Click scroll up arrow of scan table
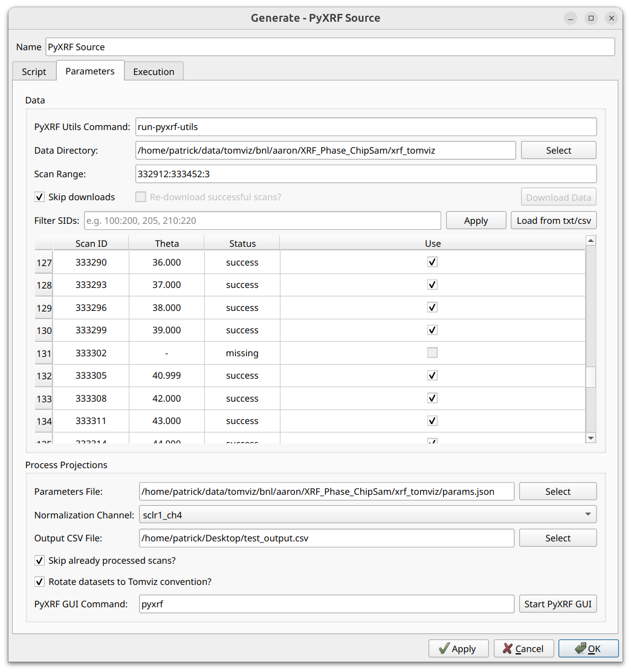 point(591,241)
